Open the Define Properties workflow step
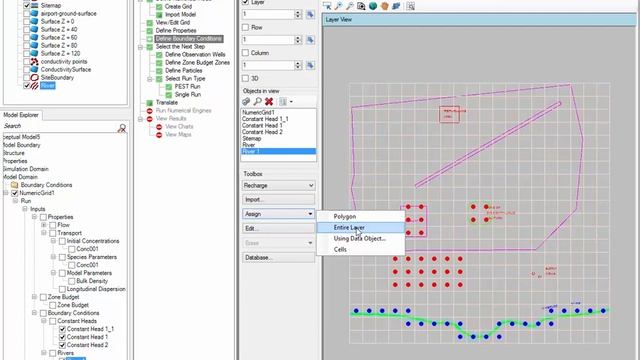640x360 pixels. click(x=176, y=31)
